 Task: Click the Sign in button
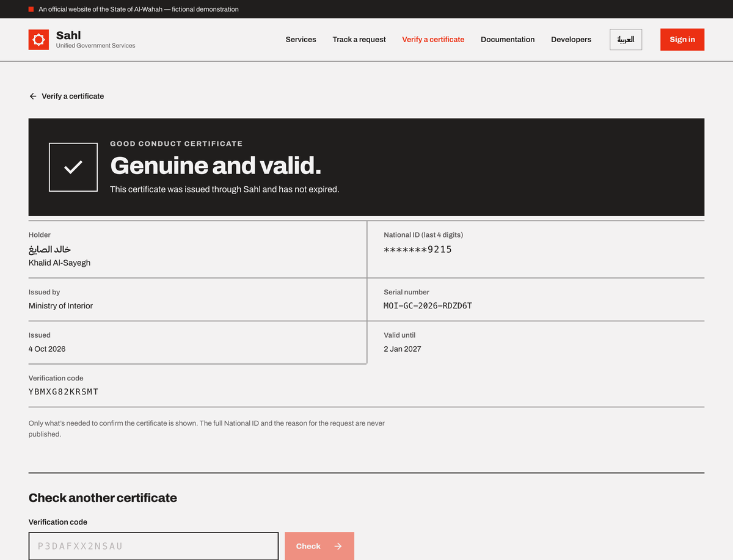(682, 40)
